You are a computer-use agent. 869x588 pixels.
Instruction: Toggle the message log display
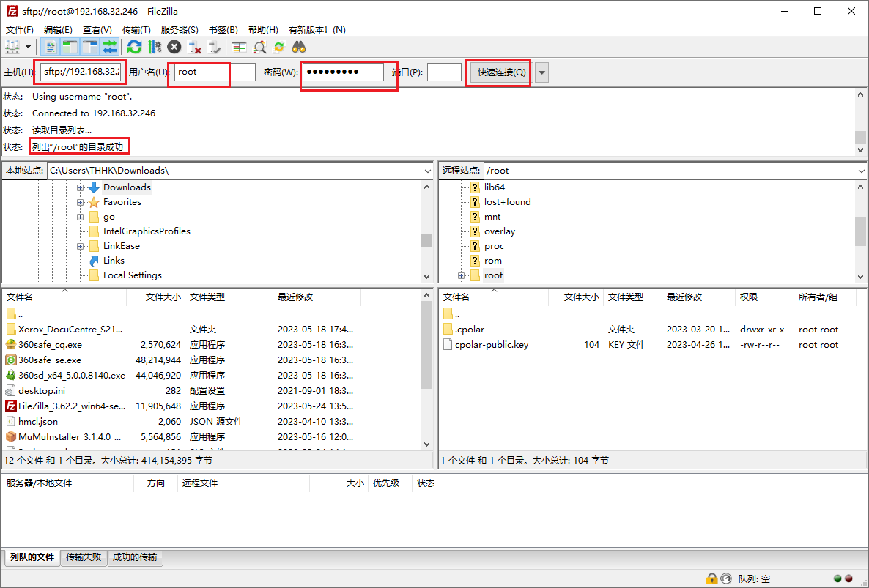51,47
